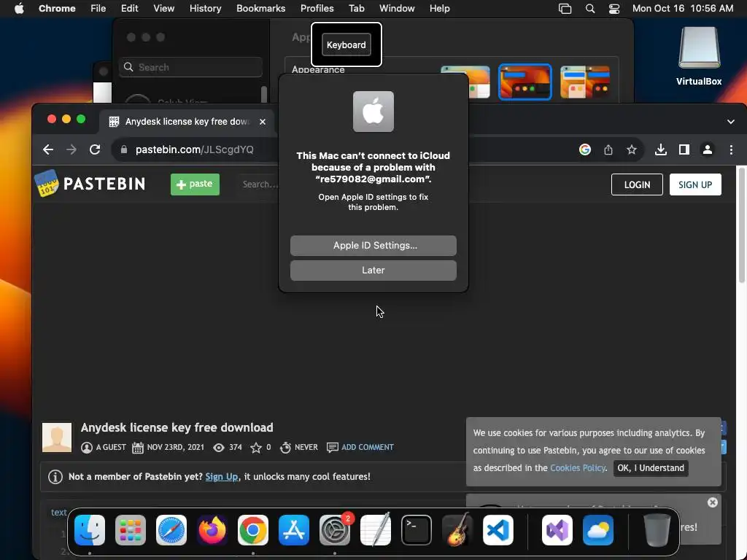Screen dimensions: 747x560
Task: Click the SIGN UP button
Action: click(695, 184)
